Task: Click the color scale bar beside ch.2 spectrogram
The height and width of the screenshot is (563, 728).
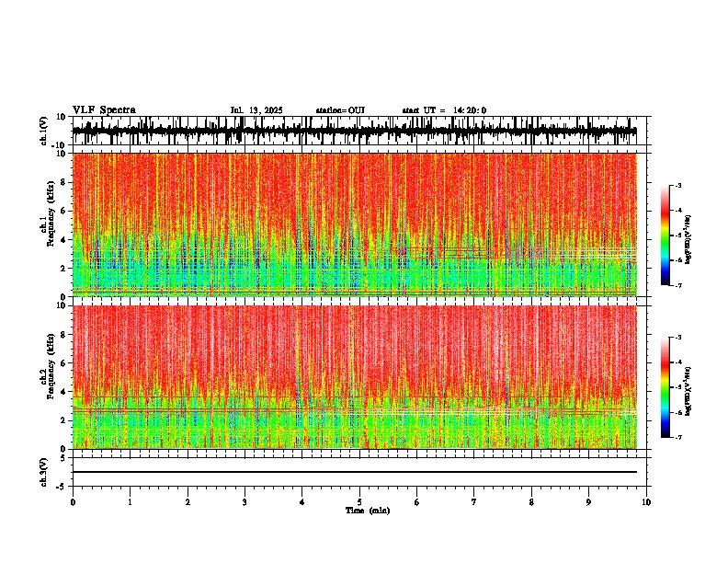Action: (665, 387)
